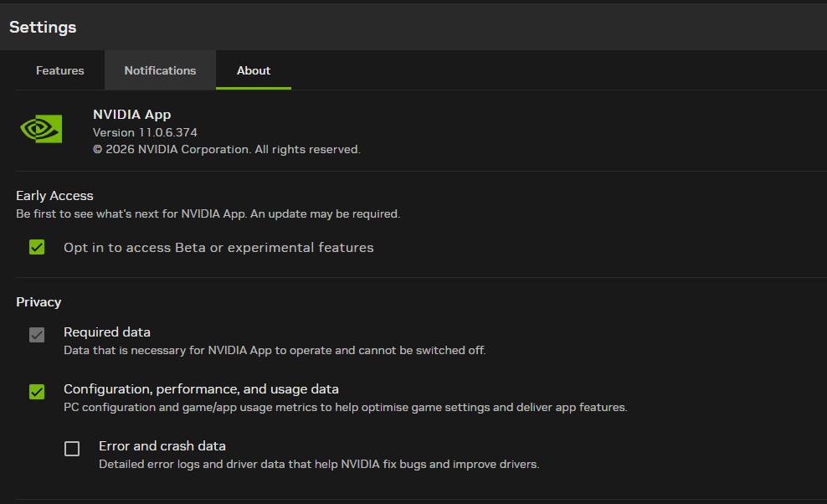Click the Privacy section heading
This screenshot has width=827, height=504.
click(39, 302)
